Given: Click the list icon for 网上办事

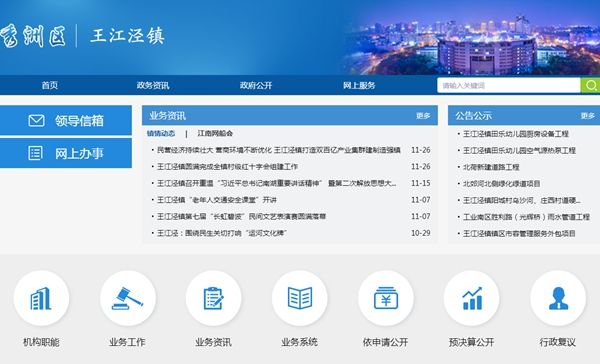Looking at the screenshot, I should (x=36, y=153).
